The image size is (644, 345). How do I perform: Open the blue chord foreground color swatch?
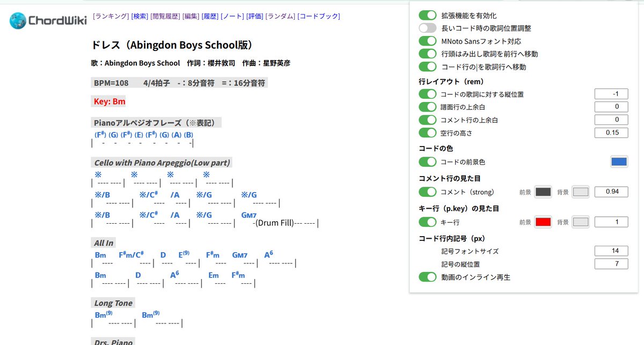click(x=619, y=162)
